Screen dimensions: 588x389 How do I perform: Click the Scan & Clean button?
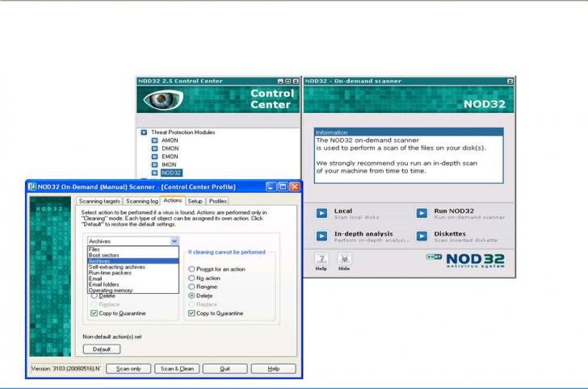177,369
